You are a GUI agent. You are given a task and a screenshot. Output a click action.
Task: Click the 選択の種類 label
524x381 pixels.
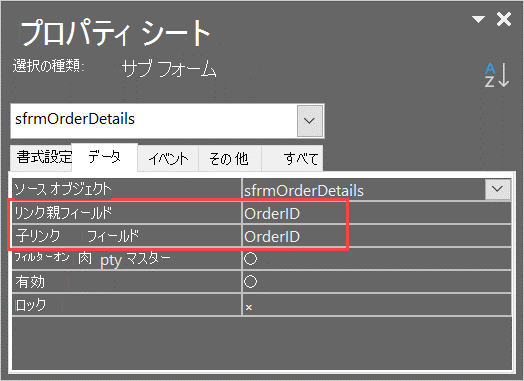pyautogui.click(x=48, y=66)
